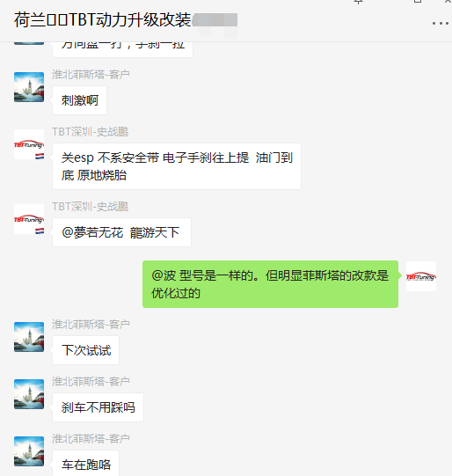Click TBT-Tuning avatar next to @夢若无花 message
This screenshot has height=476, width=452.
coord(29,219)
